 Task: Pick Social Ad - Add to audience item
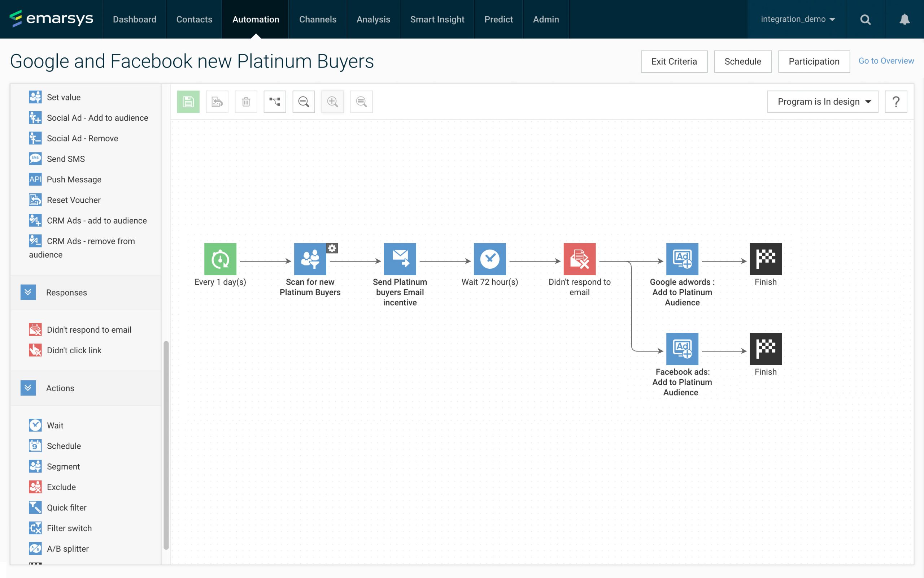coord(88,118)
